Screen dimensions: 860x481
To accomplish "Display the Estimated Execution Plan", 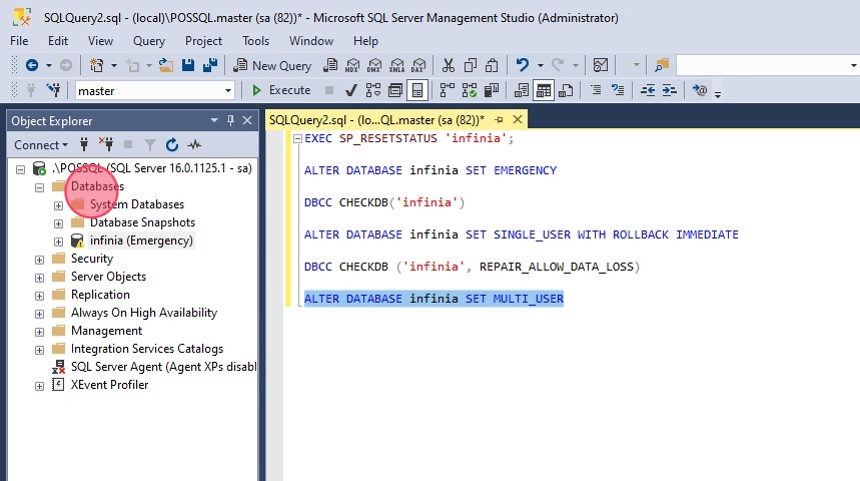I will 373,90.
